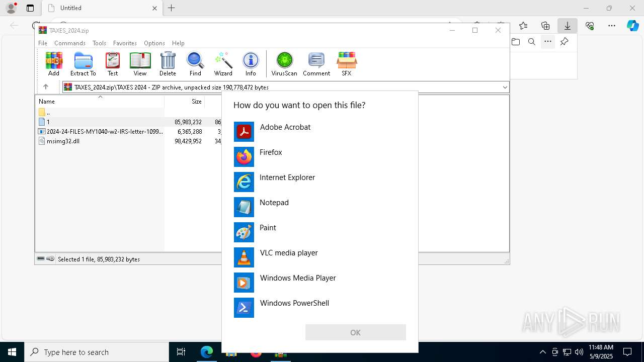This screenshot has height=362, width=644.
Task: Open Edge Settings and more ellipsis
Action: [612, 26]
